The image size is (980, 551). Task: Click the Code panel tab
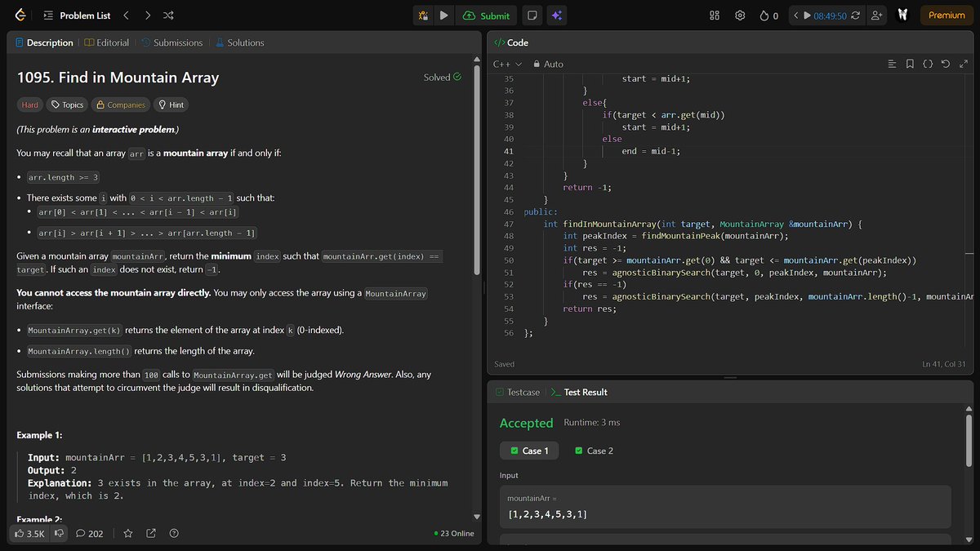(x=512, y=42)
